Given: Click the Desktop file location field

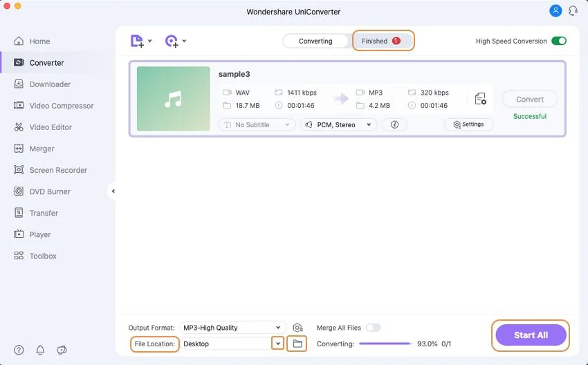Looking at the screenshot, I should [226, 344].
